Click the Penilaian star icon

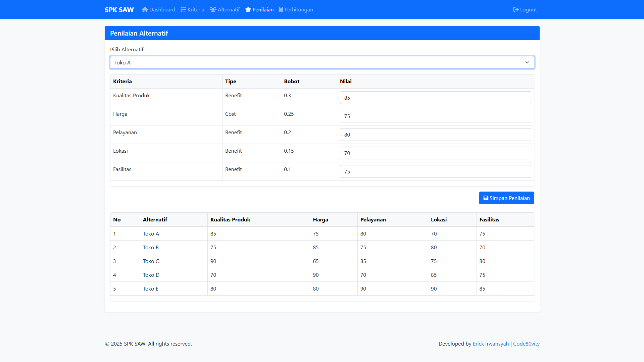[x=248, y=9]
